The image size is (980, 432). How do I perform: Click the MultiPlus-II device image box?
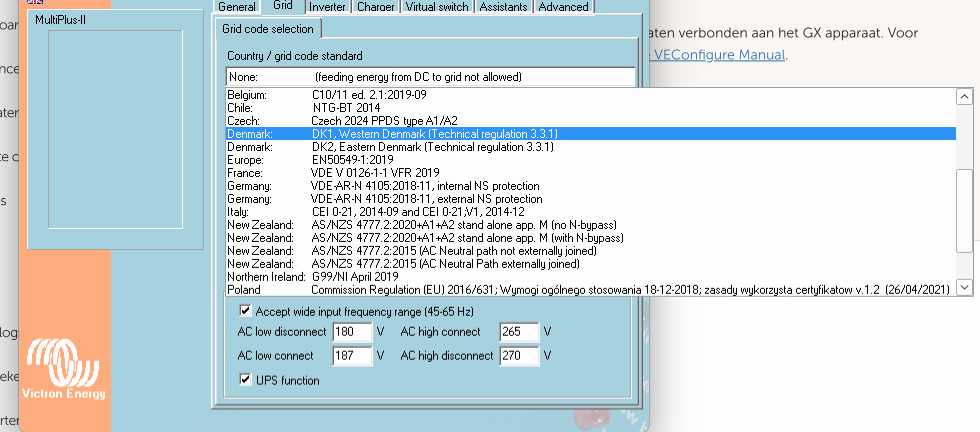115,129
